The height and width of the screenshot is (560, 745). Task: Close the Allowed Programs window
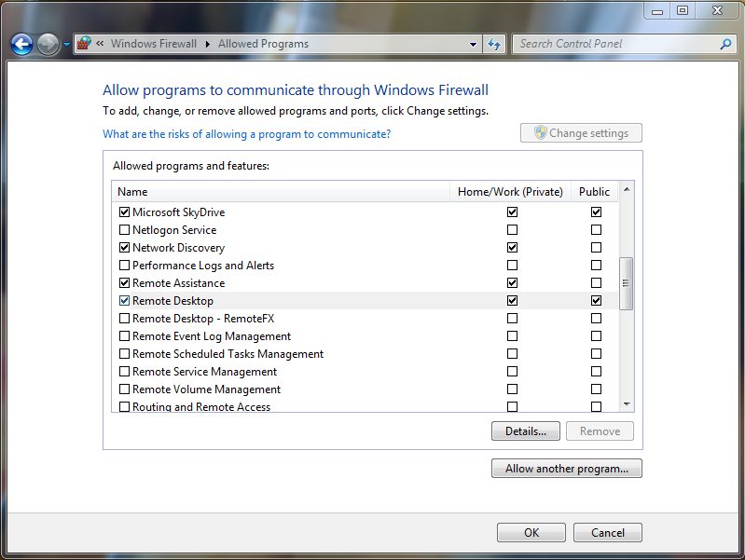click(x=717, y=10)
